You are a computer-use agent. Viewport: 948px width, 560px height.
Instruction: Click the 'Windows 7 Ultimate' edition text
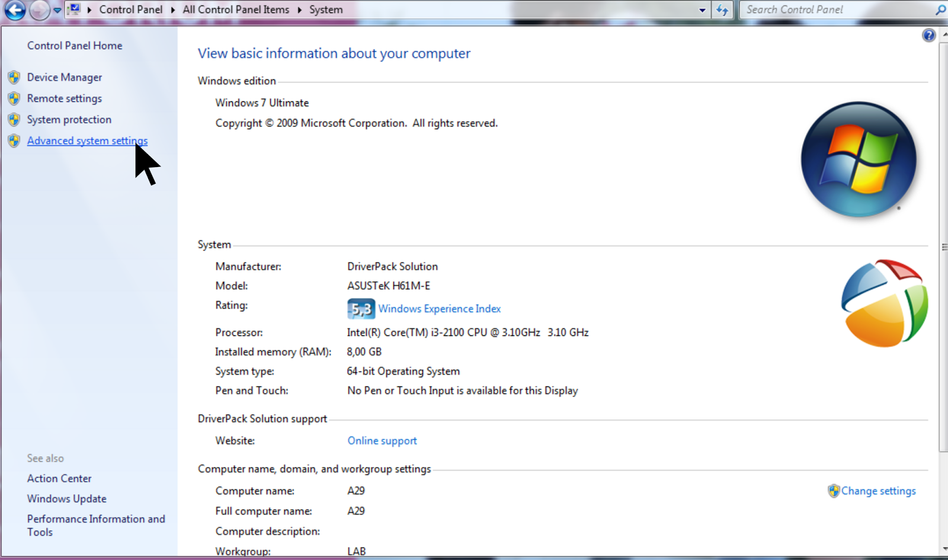(x=262, y=103)
